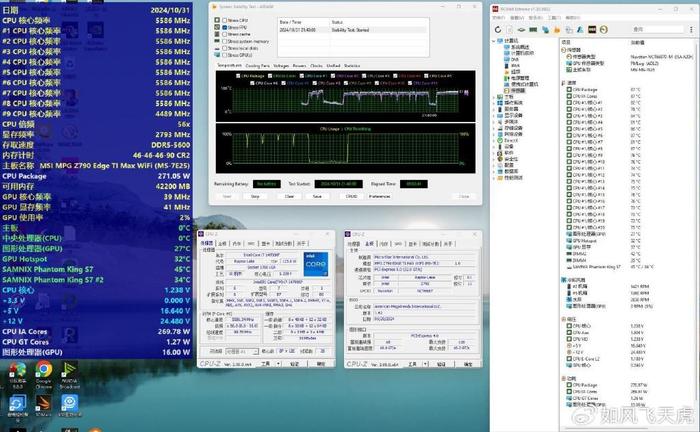The height and width of the screenshot is (432, 700).
Task: Expand the 操作系统 tree node
Action: (x=494, y=103)
